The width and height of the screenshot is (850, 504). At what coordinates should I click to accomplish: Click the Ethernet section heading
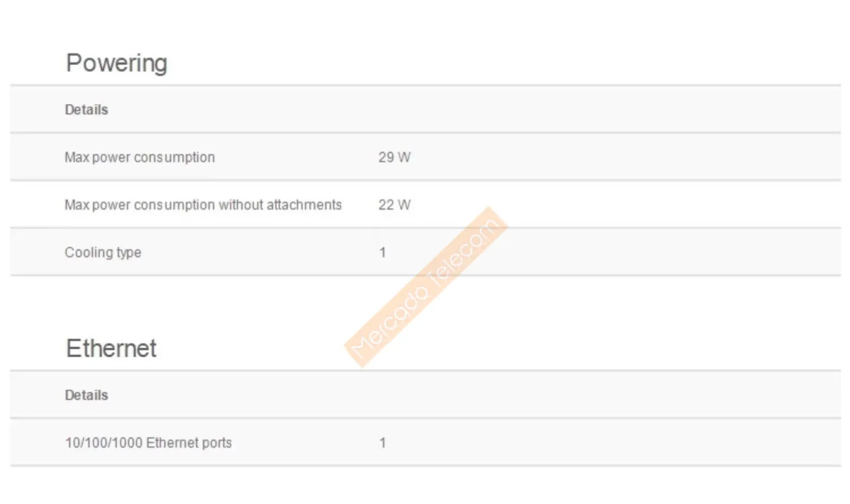tap(111, 348)
